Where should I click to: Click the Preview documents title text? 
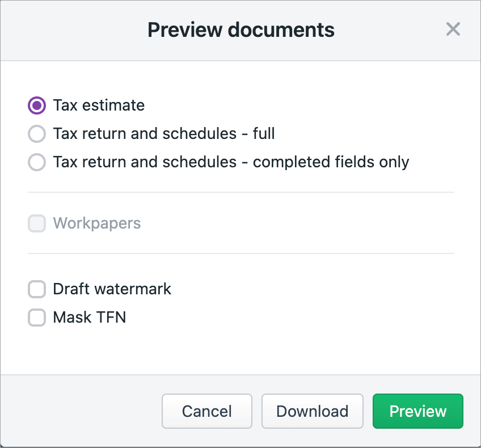[x=241, y=29]
